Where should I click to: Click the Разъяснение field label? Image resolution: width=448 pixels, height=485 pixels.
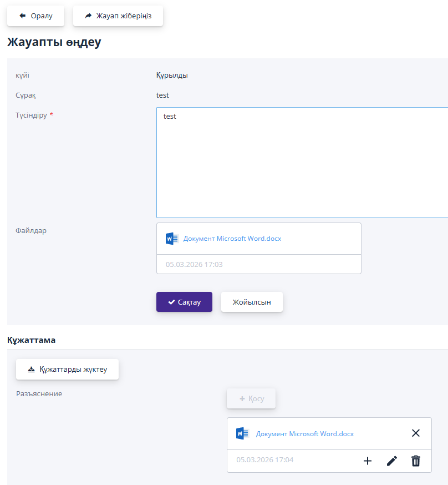39,394
